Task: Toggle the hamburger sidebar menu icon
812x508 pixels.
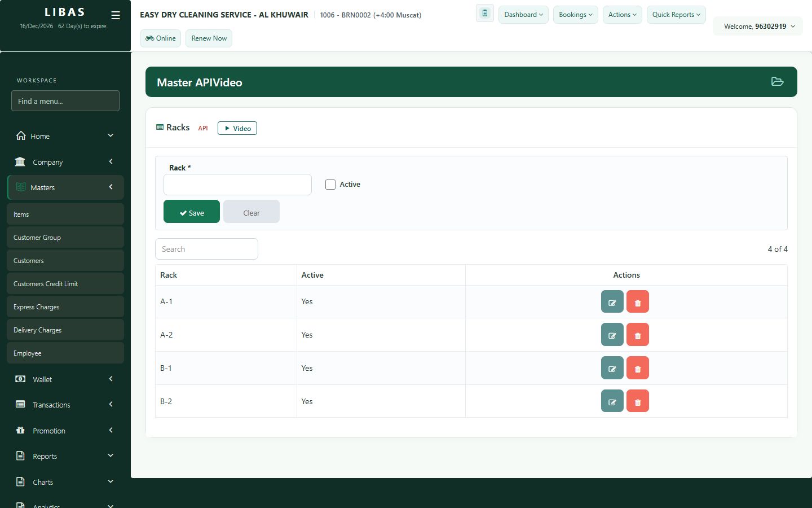Action: [x=116, y=15]
